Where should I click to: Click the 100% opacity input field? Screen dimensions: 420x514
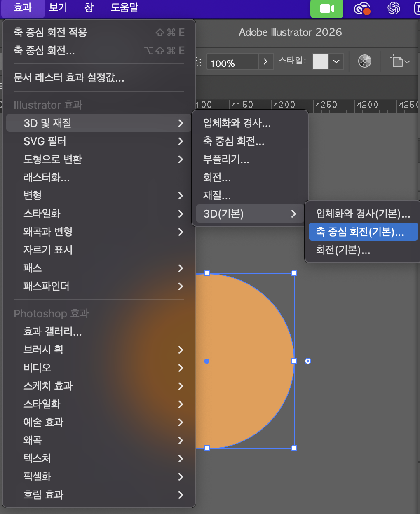232,62
